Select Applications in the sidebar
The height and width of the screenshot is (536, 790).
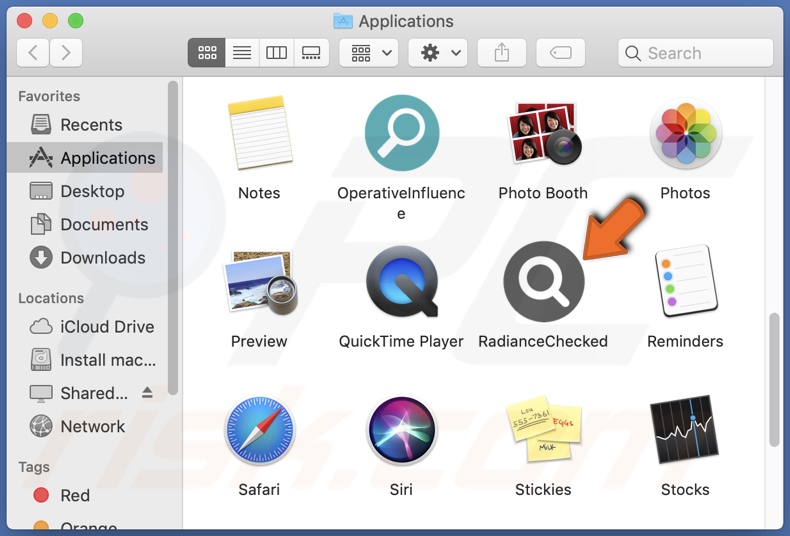(x=85, y=158)
